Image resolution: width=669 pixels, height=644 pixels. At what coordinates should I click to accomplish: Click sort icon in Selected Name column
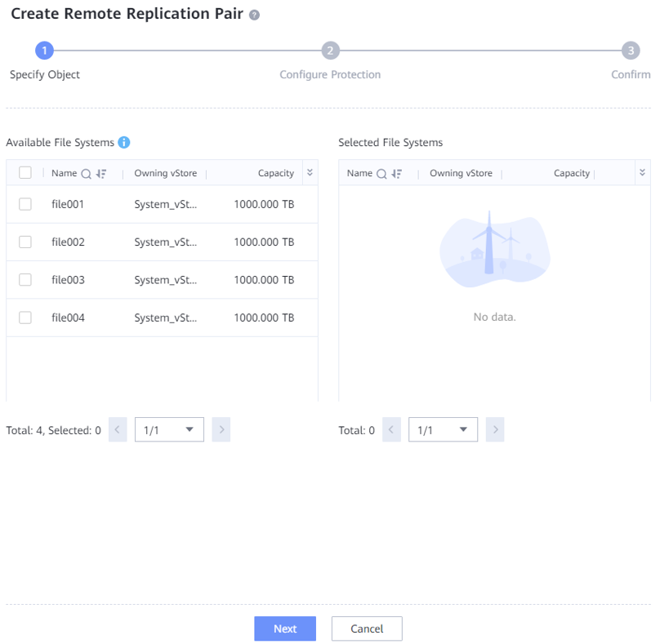click(397, 173)
